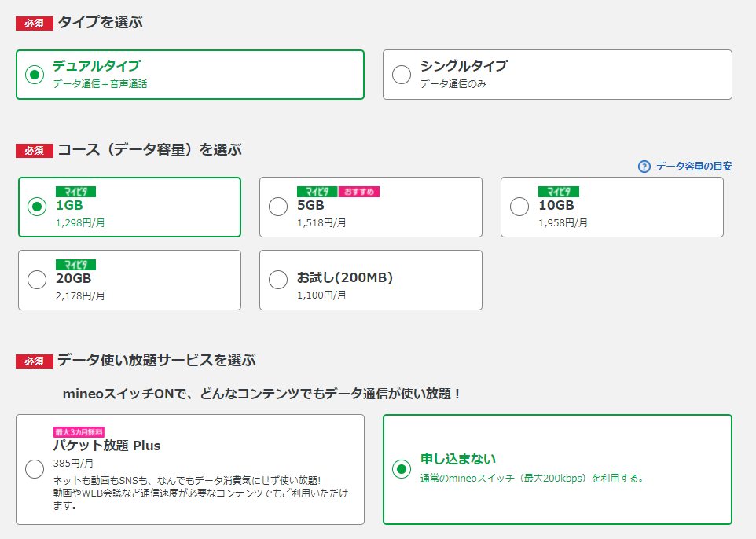Click the 必須 badge beside タイプを選ぶ
Screen dimensions: 756x539
[x=34, y=24]
